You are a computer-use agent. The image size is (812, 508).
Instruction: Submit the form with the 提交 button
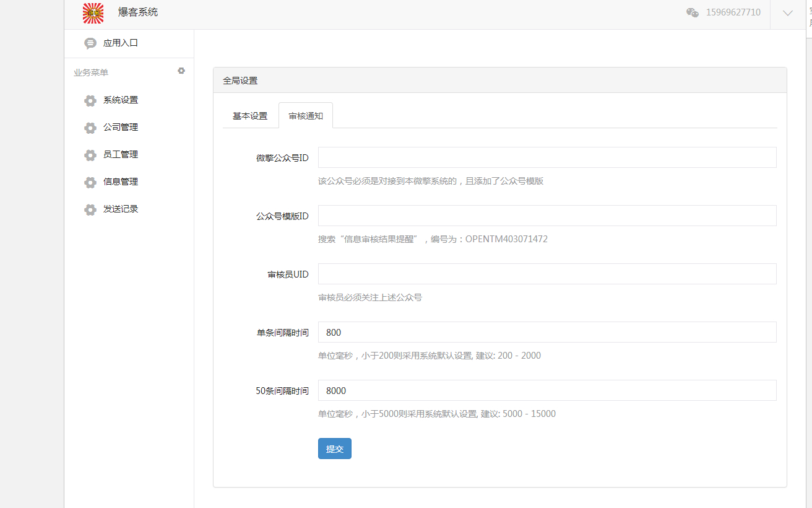(335, 449)
